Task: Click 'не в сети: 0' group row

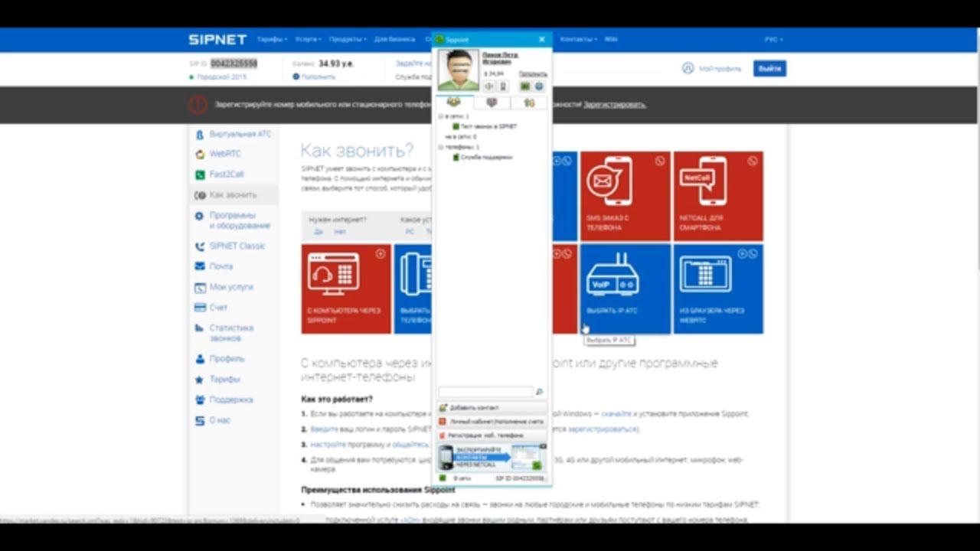Action: click(460, 136)
